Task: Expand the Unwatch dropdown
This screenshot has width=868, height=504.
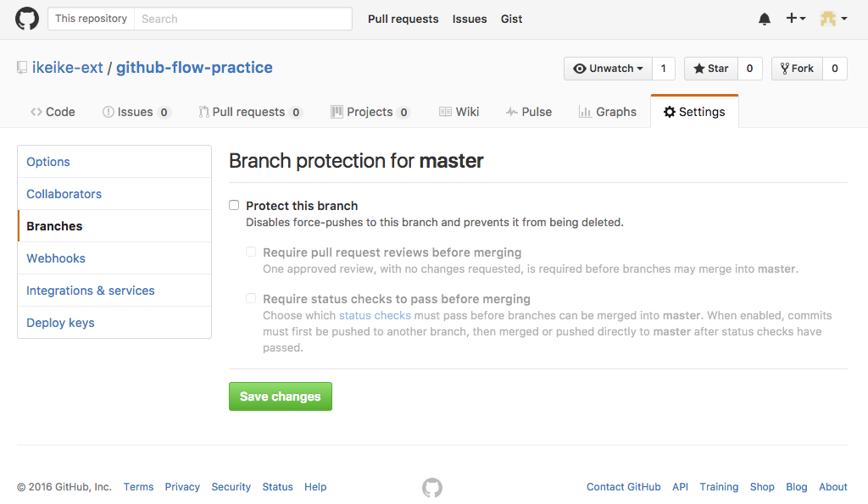Action: [x=608, y=69]
